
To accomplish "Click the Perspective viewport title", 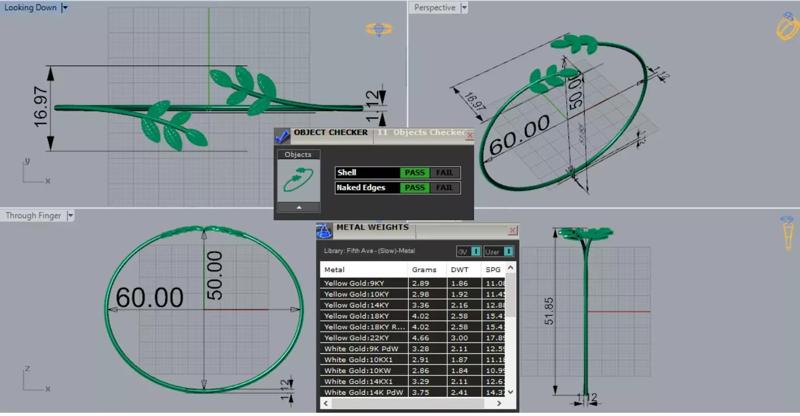I will (435, 8).
